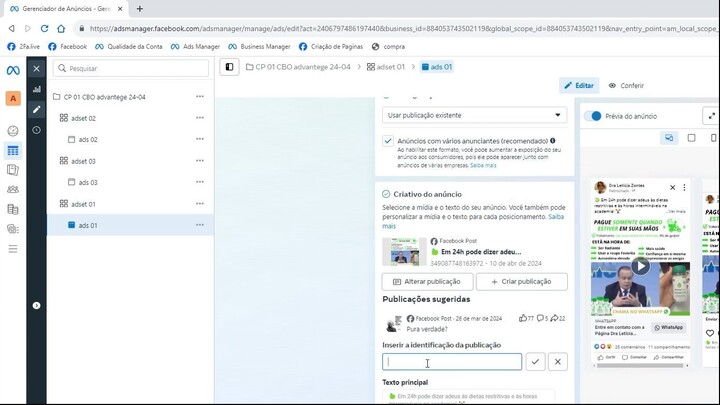Viewport: 720px width, 405px height.
Task: Open the Ads Manager bookmark
Action: click(195, 46)
